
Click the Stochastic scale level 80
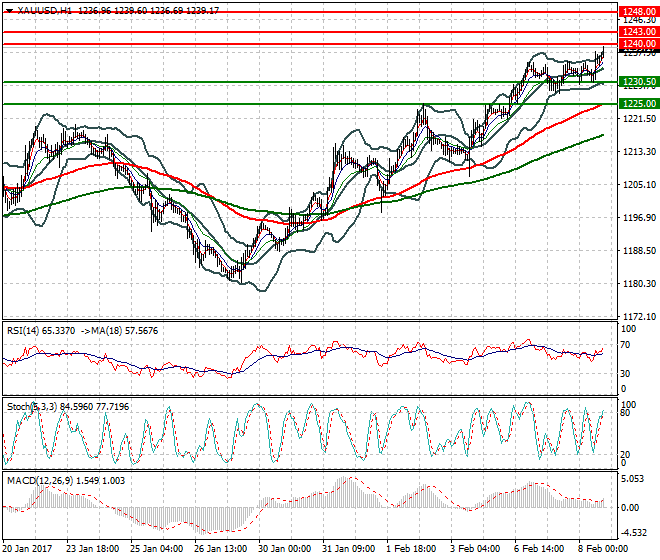[x=625, y=413]
